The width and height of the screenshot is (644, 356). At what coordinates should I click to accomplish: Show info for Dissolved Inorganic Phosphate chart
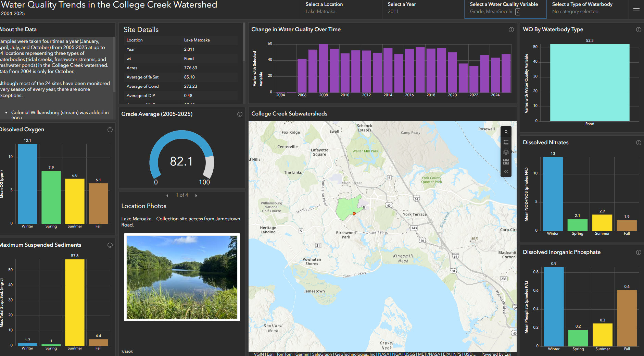pyautogui.click(x=639, y=253)
